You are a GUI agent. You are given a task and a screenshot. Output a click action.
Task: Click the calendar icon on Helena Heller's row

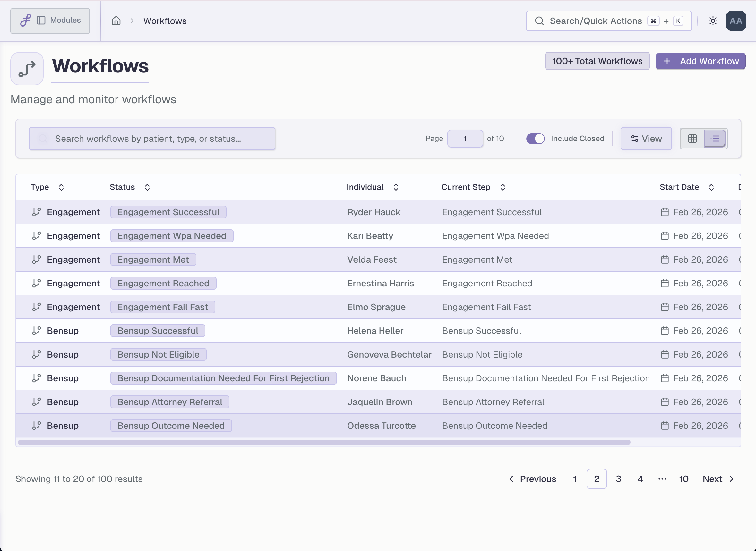coord(665,331)
